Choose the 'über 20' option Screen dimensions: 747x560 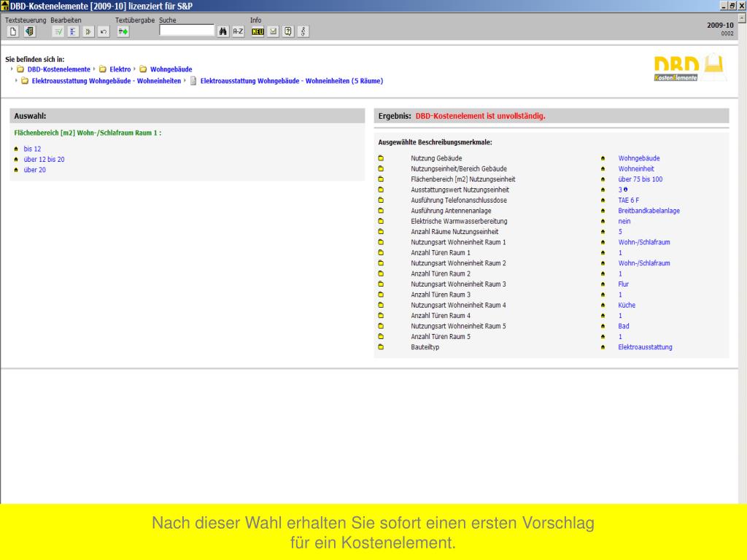point(34,170)
